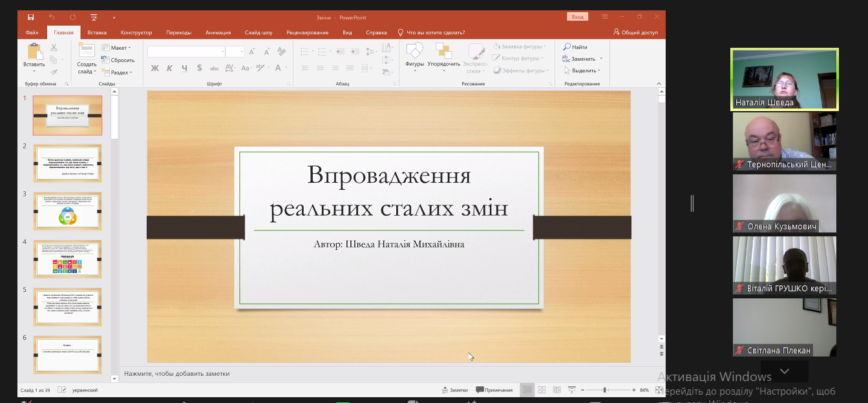
Task: Expand the Макет (Layout) dropdown
Action: (x=120, y=48)
